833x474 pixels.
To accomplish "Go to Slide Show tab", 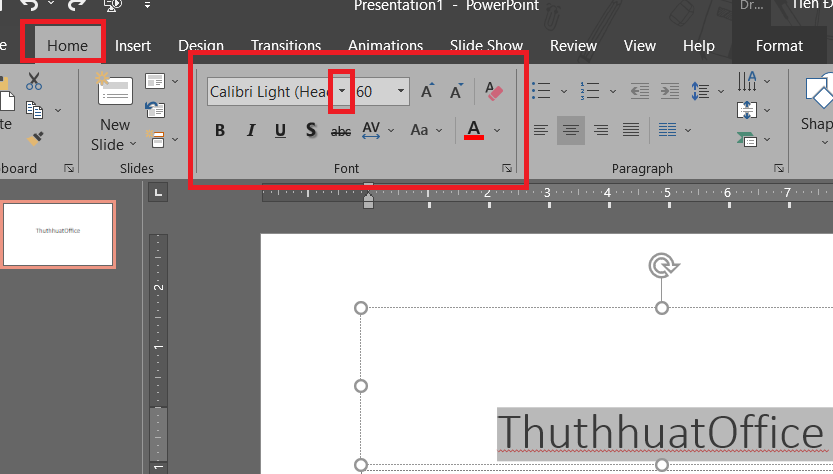I will click(x=486, y=46).
